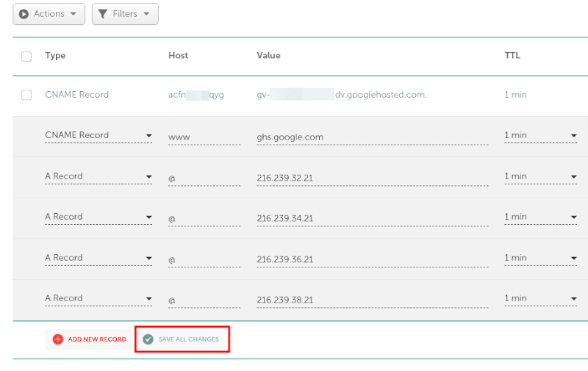588x371 pixels.
Task: Edit the 216.239.32.21 value field
Action: [373, 178]
